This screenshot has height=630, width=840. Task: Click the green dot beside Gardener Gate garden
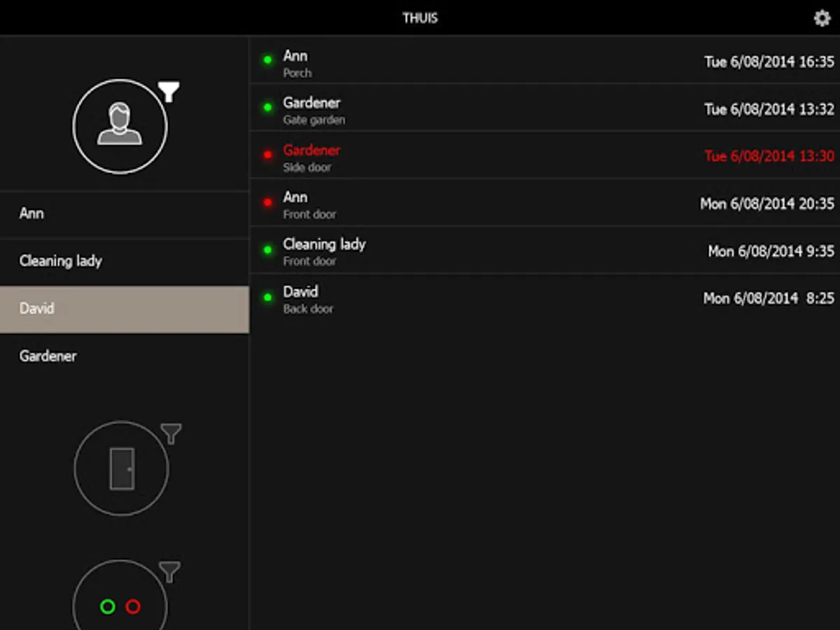click(267, 108)
